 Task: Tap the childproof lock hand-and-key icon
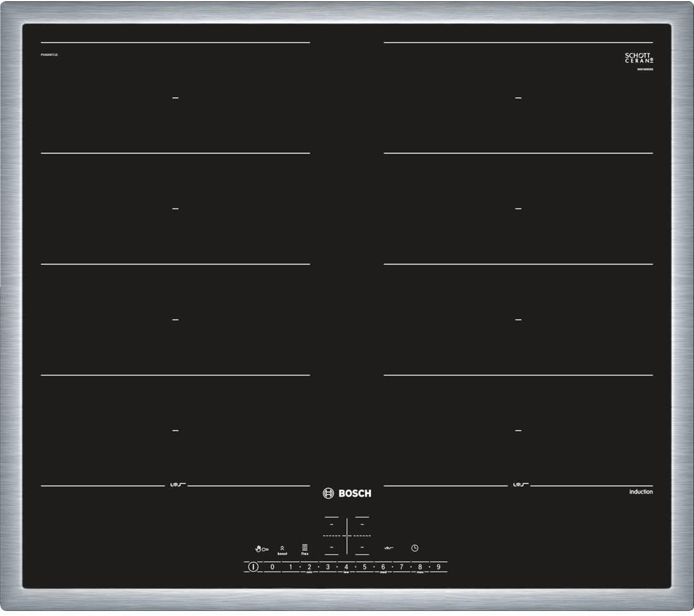coord(261,549)
